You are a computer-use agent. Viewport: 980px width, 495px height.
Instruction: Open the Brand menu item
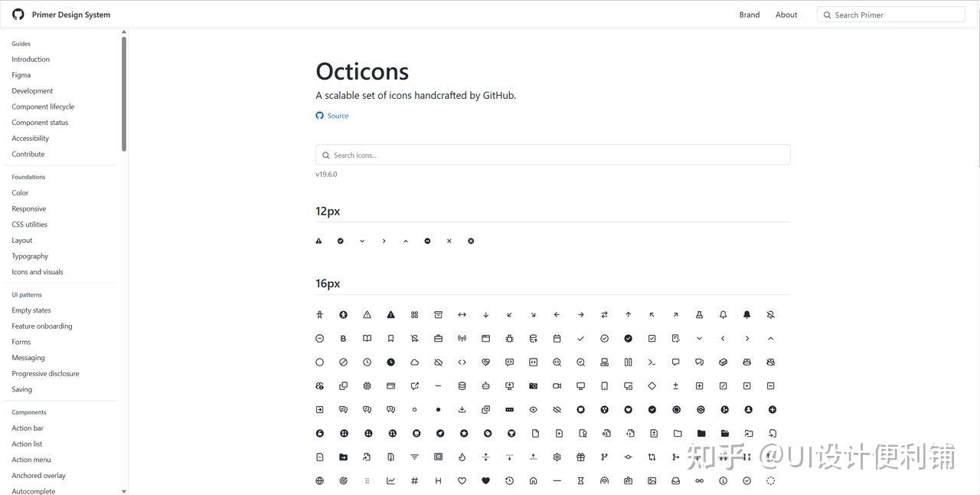[750, 15]
